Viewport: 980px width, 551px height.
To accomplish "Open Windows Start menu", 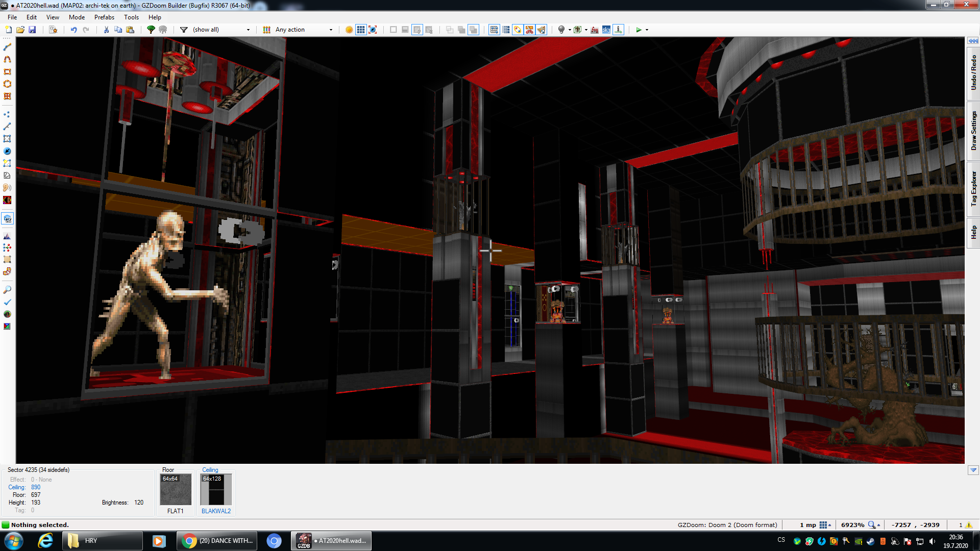I will click(14, 541).
